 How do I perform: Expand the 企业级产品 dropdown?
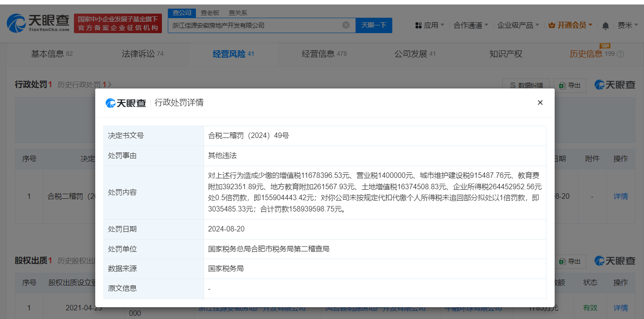coord(518,25)
